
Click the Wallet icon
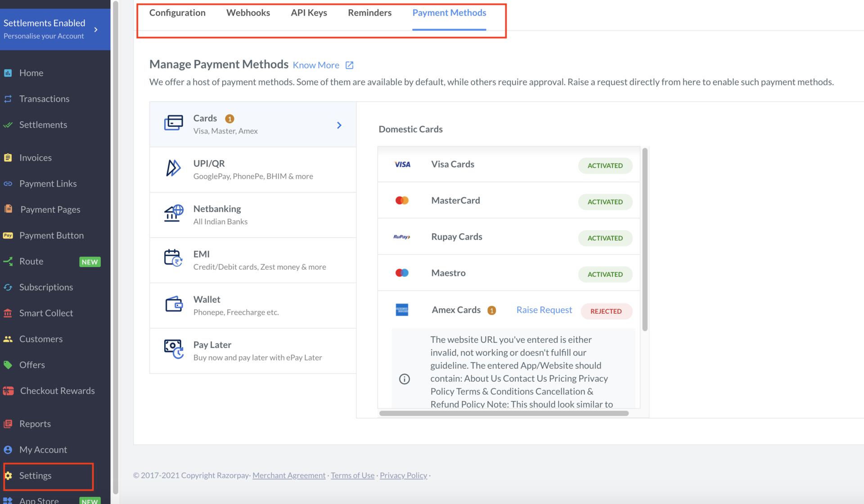tap(174, 304)
